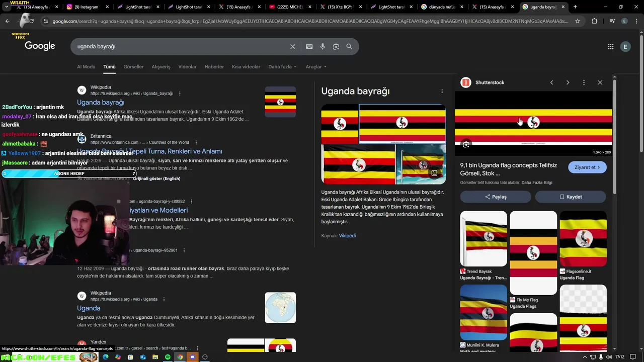Open Discord from the taskbar
This screenshot has width=644, height=362.
click(192, 357)
